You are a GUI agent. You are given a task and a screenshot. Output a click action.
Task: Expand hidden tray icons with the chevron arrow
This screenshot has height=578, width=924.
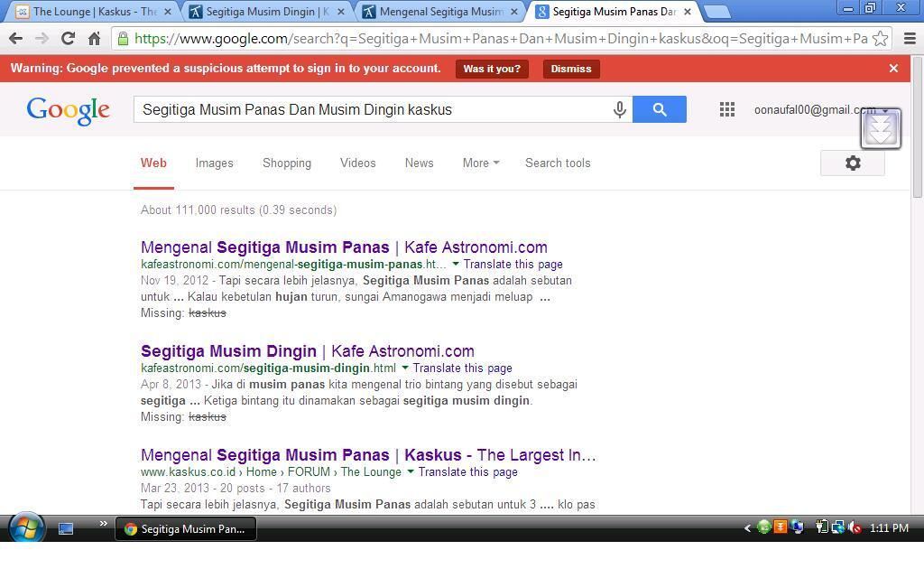tap(746, 528)
